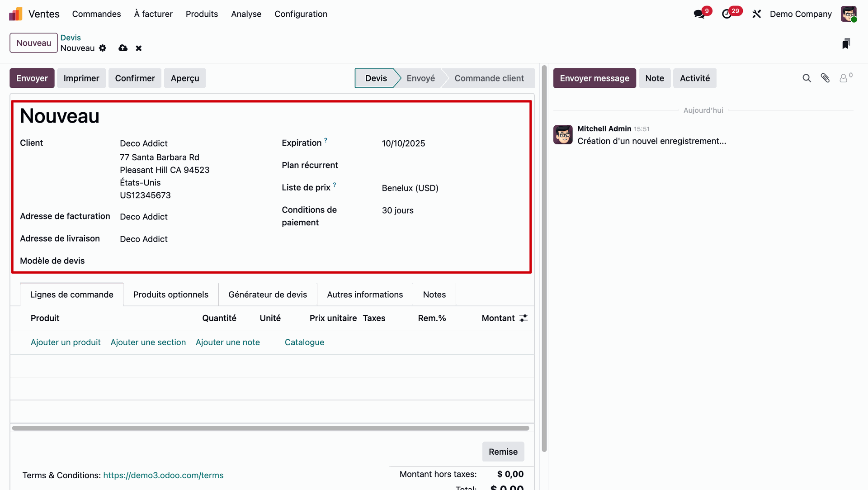Viewport: 868px width, 490px height.
Task: Open the gear menu next to Nouveau
Action: tap(102, 48)
